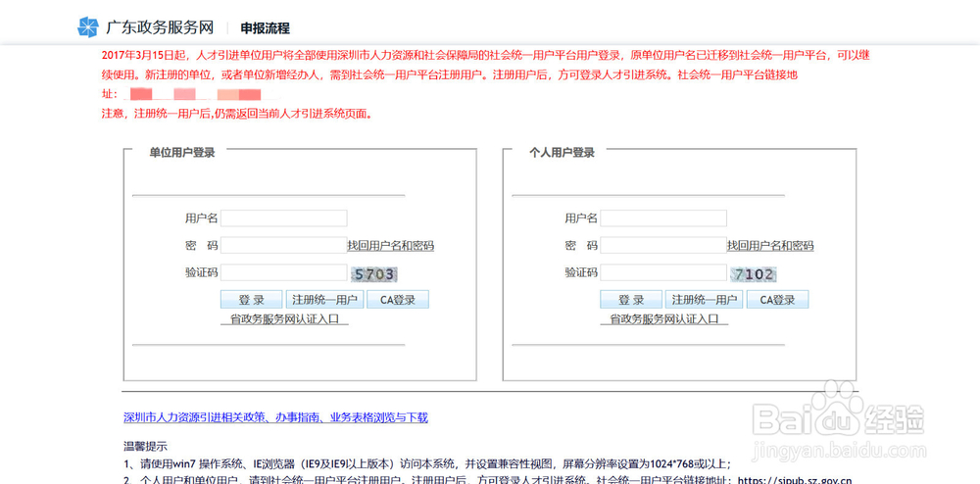Refresh the 7102 captcha image

tap(755, 273)
